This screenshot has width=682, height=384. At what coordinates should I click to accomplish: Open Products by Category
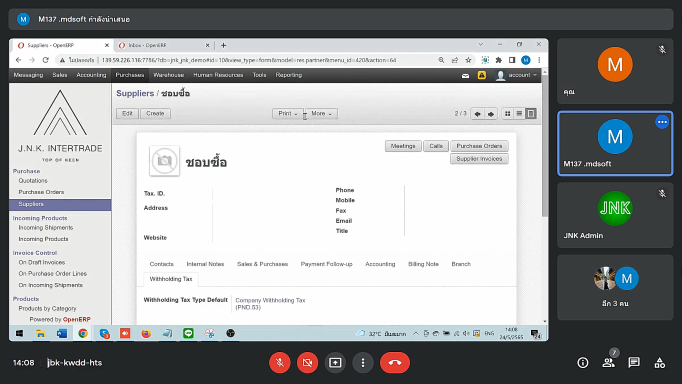point(47,308)
